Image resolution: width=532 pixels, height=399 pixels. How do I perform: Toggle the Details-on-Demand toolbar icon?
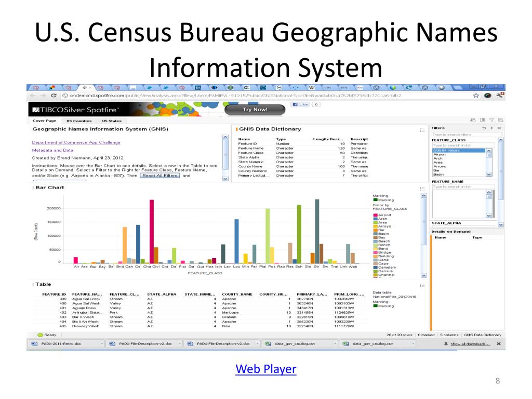tap(500, 120)
